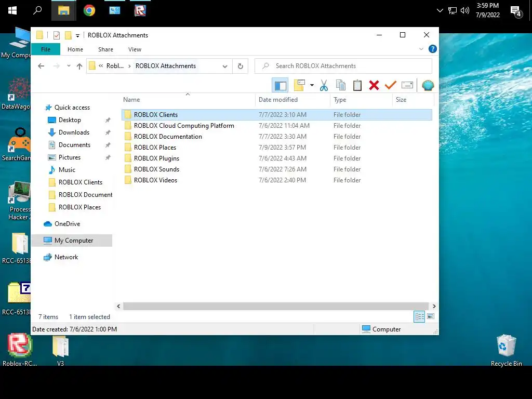Open the quick access toolbar customize dropdown
Screen dimensions: 532x399
pyautogui.click(x=78, y=36)
